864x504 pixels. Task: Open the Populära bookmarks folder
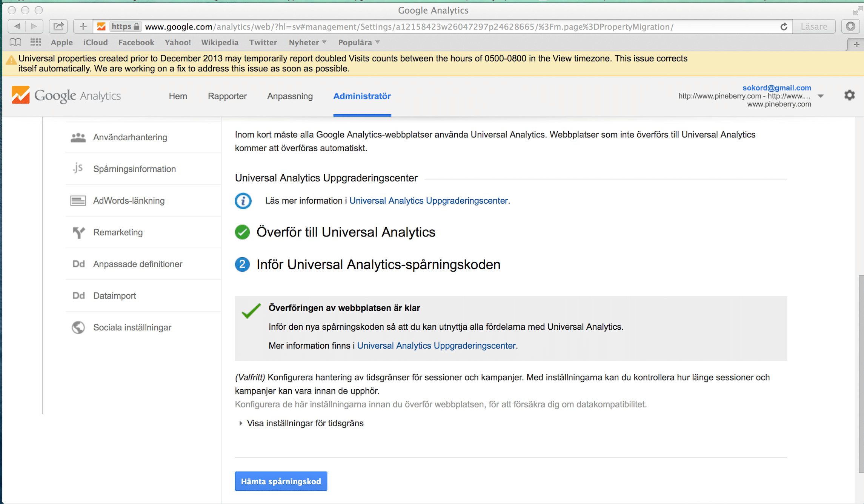[359, 42]
